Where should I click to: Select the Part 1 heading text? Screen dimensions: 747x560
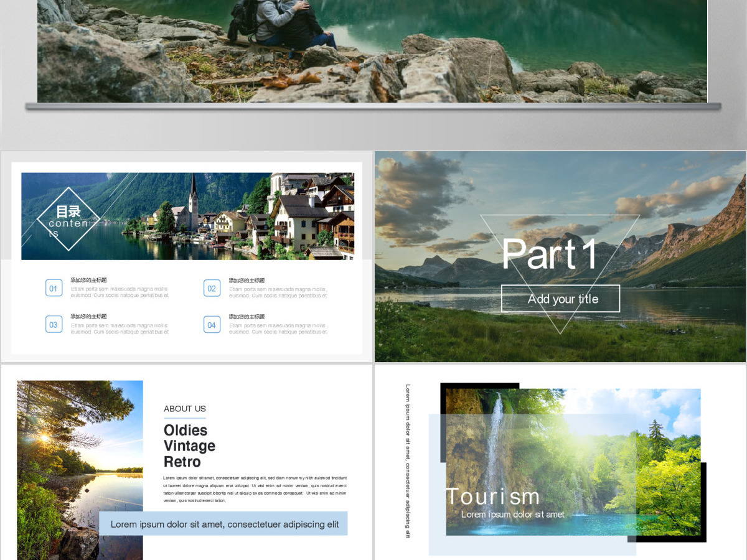click(550, 254)
